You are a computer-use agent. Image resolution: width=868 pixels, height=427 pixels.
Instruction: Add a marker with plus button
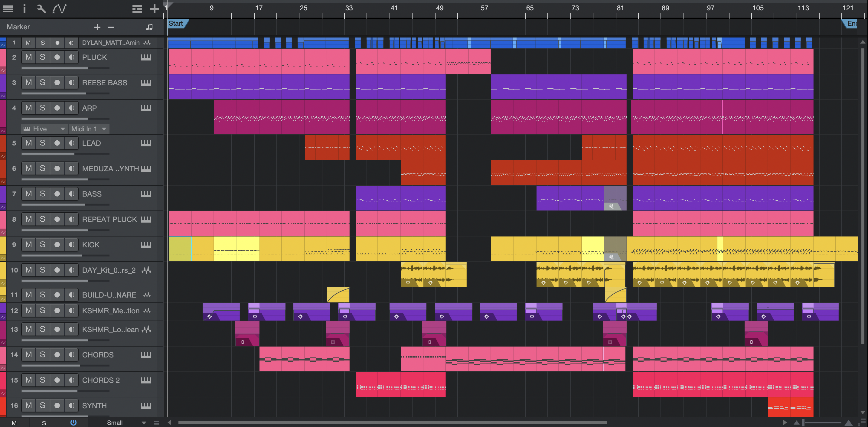(97, 27)
